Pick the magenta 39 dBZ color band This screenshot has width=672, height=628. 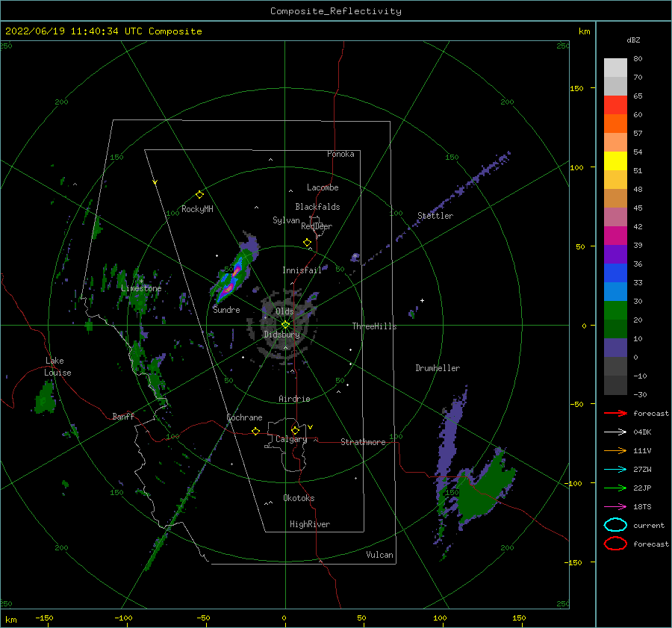pyautogui.click(x=615, y=236)
